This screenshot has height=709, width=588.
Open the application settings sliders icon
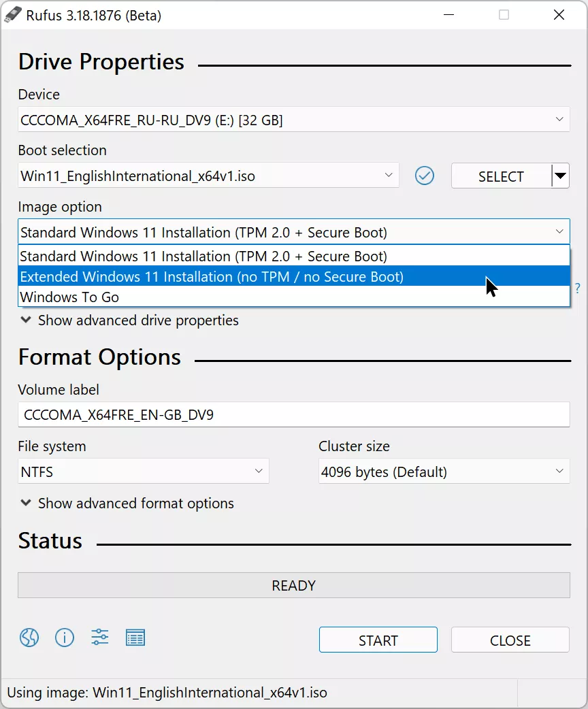tap(99, 638)
